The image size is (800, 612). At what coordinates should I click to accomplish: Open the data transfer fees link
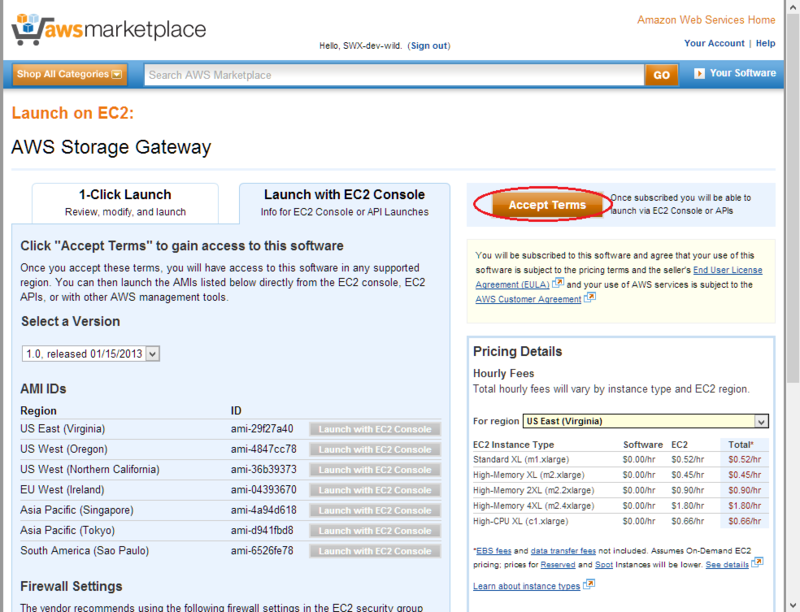[563, 551]
